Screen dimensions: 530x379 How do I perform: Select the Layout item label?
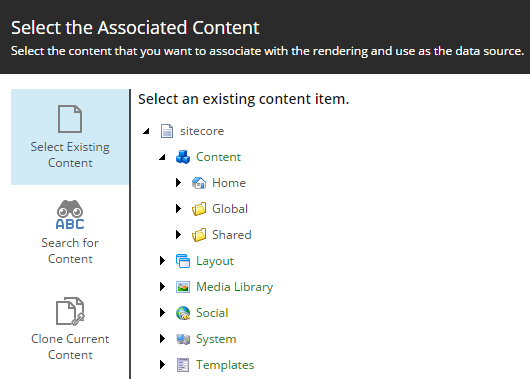215,261
